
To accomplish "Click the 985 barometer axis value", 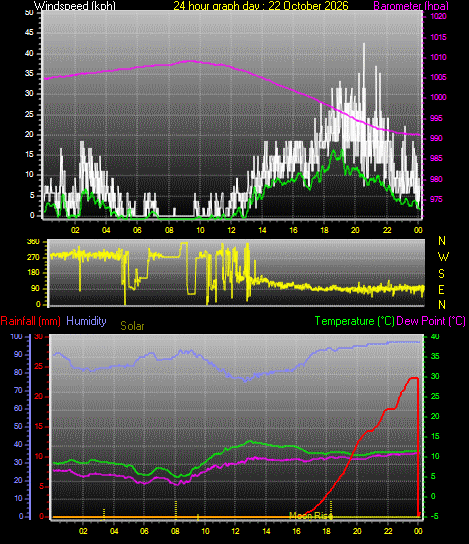I will click(436, 159).
